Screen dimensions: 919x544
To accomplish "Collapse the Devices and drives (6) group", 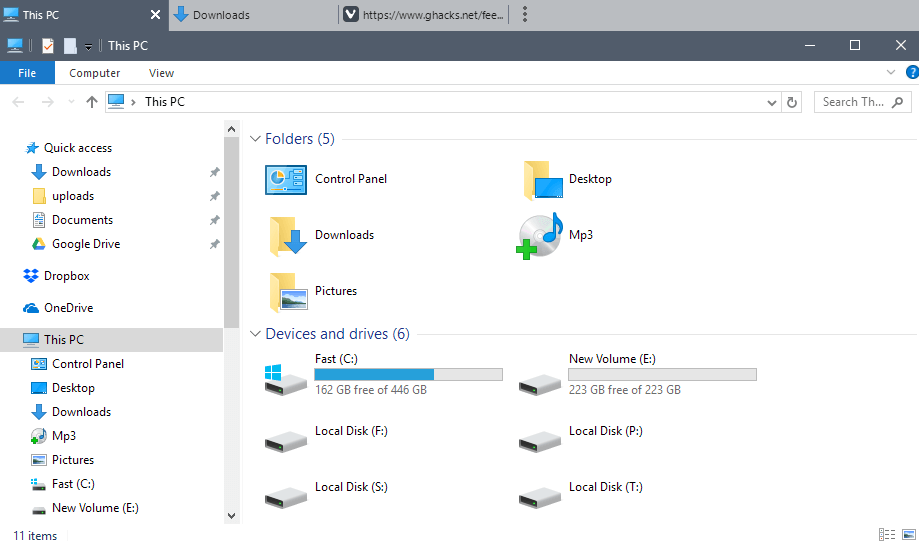I will point(255,334).
